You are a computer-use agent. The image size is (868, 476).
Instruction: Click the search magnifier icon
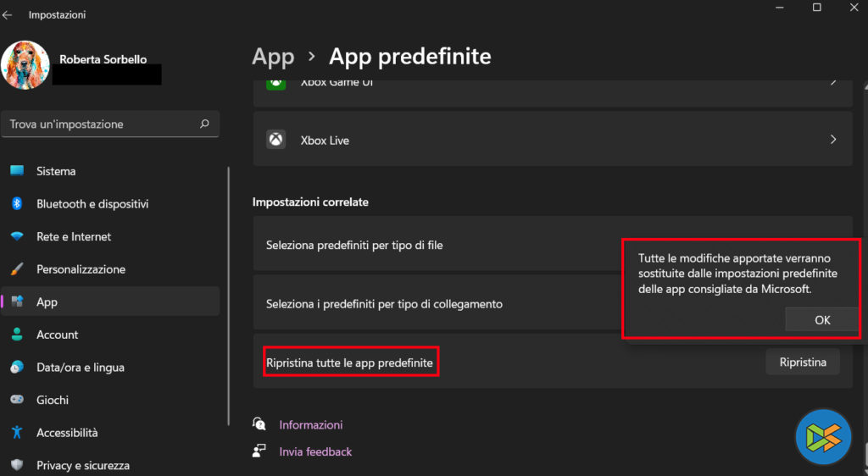point(204,124)
